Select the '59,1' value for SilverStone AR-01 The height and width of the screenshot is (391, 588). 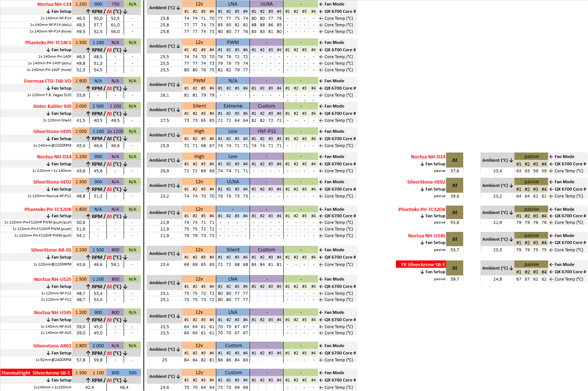tap(115, 264)
